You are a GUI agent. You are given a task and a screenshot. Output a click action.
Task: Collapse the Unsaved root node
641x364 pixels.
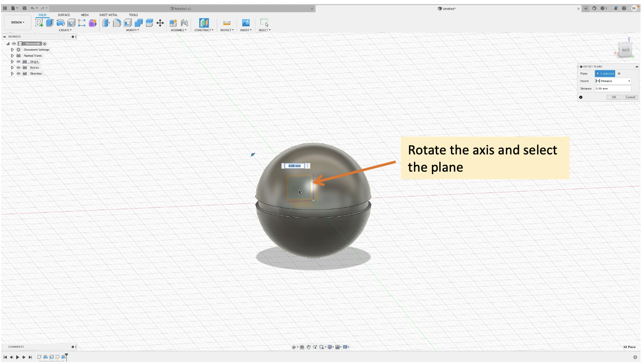8,44
